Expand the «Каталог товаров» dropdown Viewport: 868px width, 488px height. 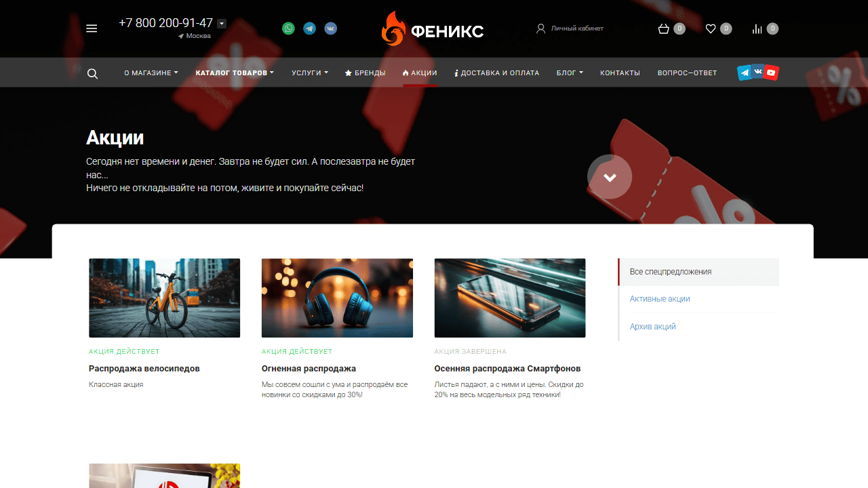click(x=234, y=73)
